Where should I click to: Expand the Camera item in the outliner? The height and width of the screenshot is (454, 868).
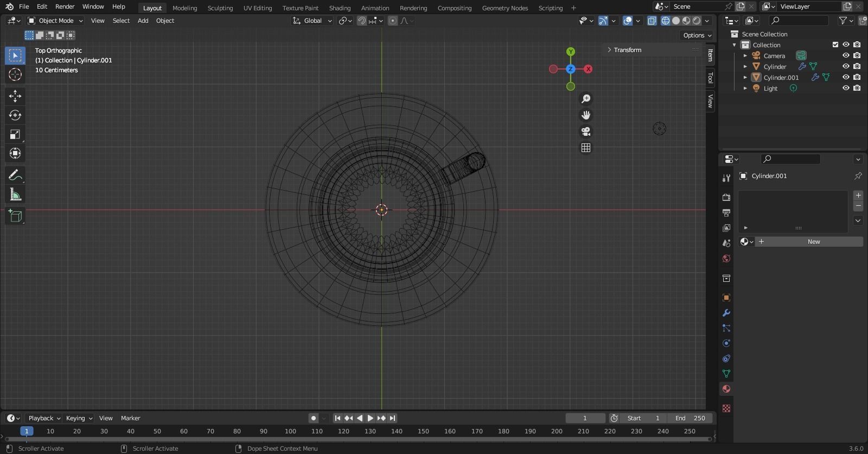point(745,56)
